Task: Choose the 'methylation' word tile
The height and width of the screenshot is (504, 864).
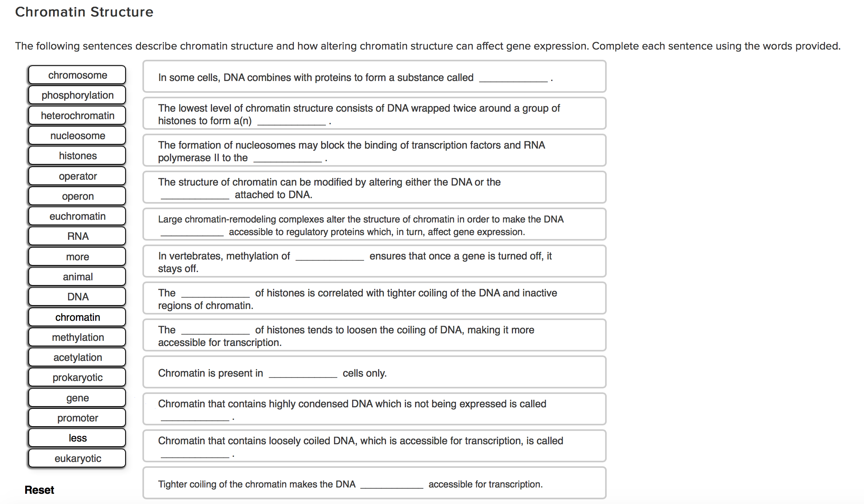Action: pyautogui.click(x=77, y=337)
